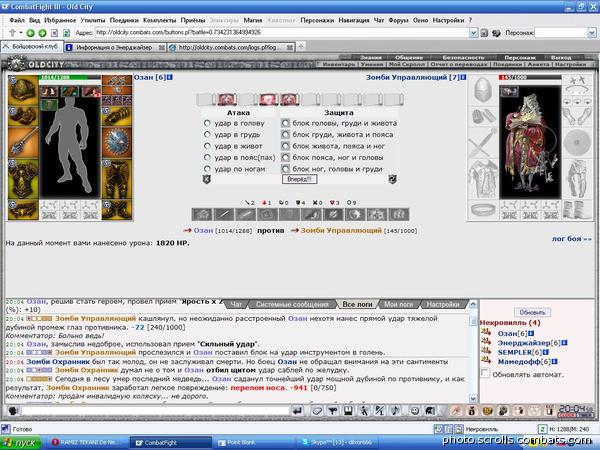Switch to the Системные сообщения tab

click(292, 305)
